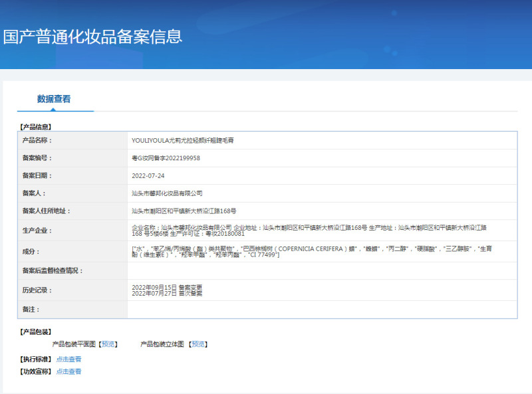The image size is (532, 394).
Task: Click the 【产品包装】 section heading
Action: coord(36,332)
